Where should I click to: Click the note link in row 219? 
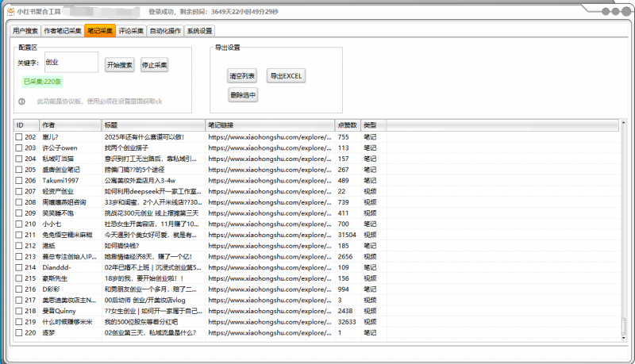[270, 322]
